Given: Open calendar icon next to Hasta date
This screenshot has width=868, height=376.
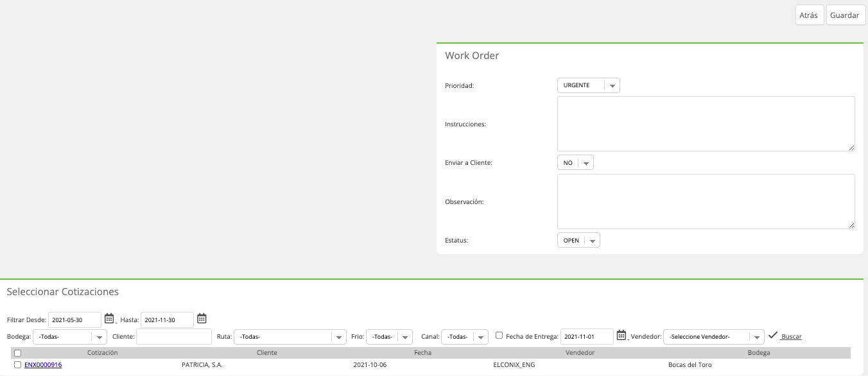Looking at the screenshot, I should click(x=202, y=318).
